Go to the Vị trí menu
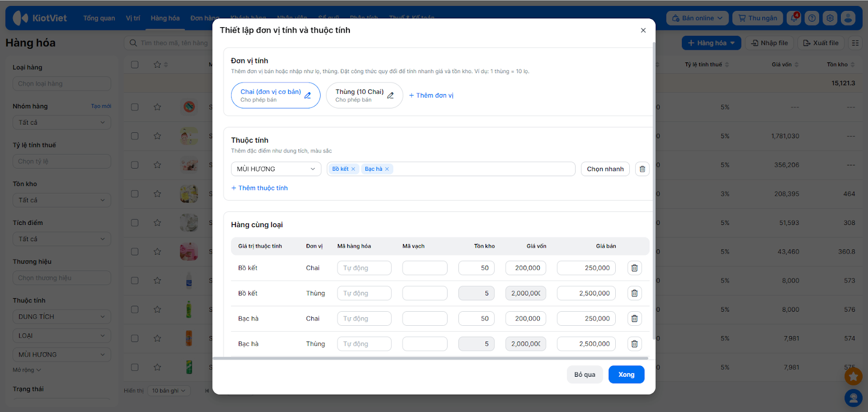The width and height of the screenshot is (868, 412). click(x=133, y=18)
